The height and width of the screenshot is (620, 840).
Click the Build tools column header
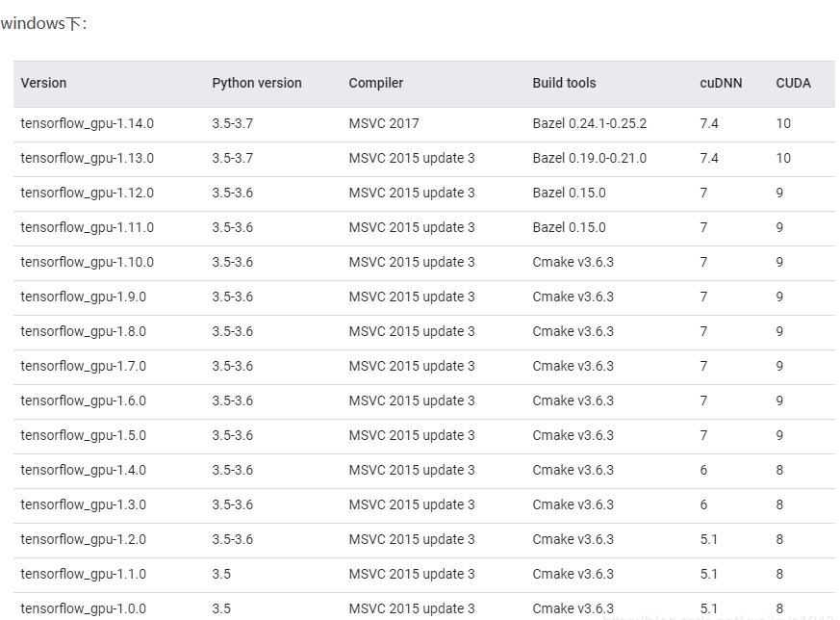564,83
